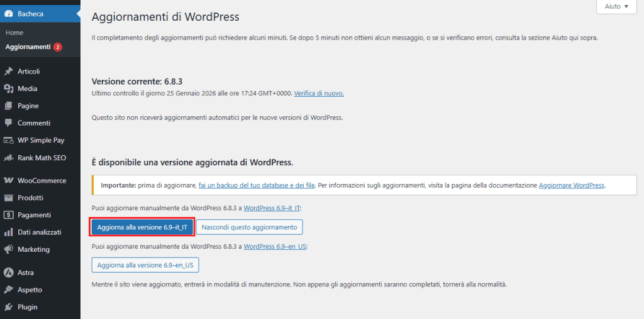Open the Aggiornare WordPress documentation link
644x319 pixels.
pyautogui.click(x=571, y=185)
